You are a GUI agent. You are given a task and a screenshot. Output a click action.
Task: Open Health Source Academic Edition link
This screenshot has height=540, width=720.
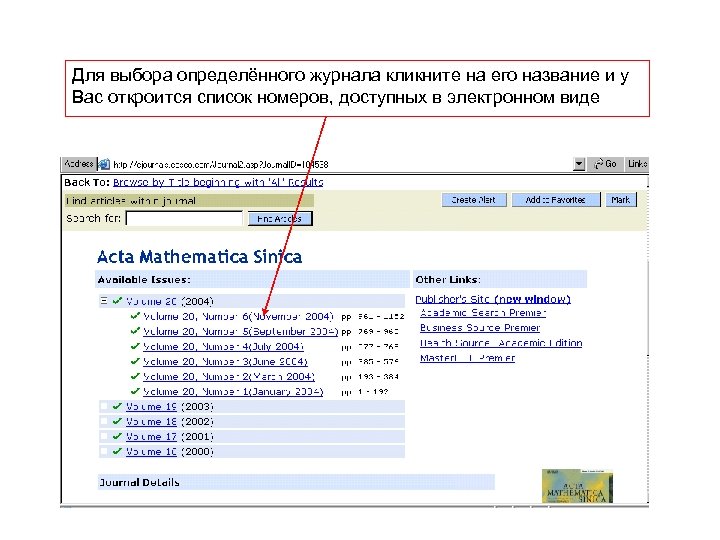tap(501, 343)
